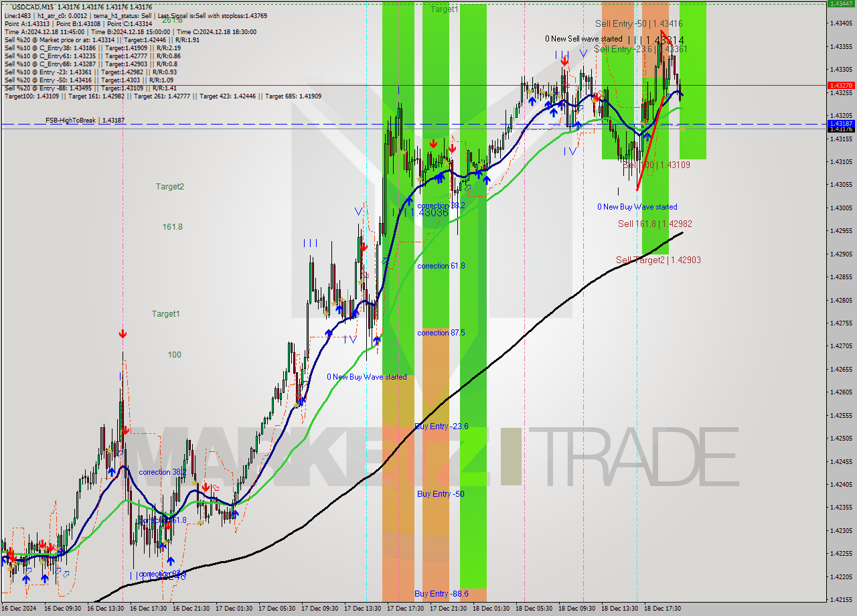Screen dimensions: 857x616
Task: Click the 'Buy Entry -50' label
Action: click(x=441, y=493)
